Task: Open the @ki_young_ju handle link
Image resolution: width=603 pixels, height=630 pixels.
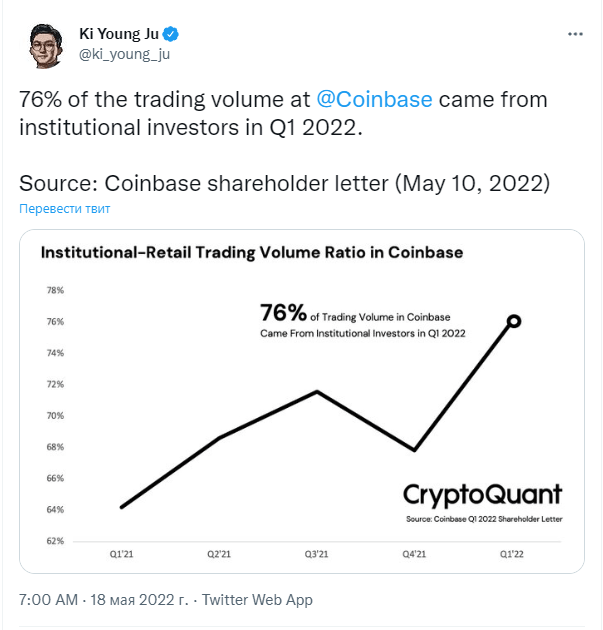Action: (125, 54)
